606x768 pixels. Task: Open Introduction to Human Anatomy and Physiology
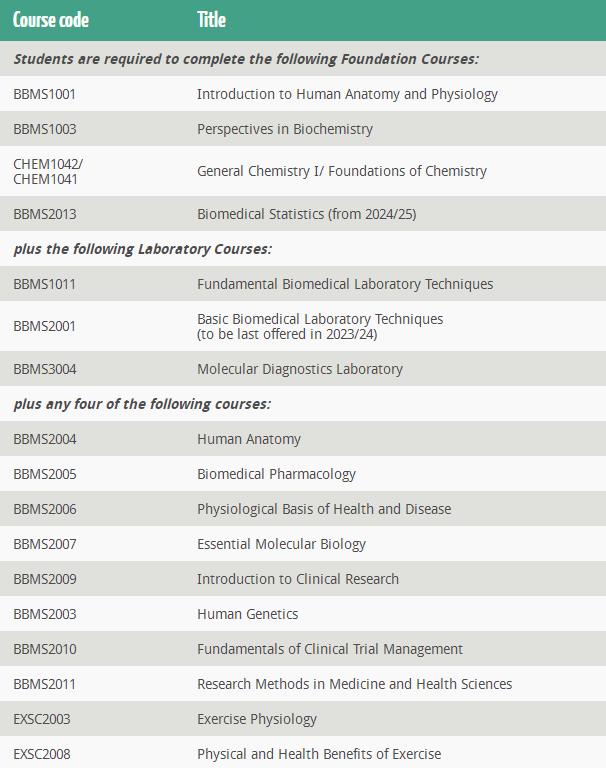(347, 94)
